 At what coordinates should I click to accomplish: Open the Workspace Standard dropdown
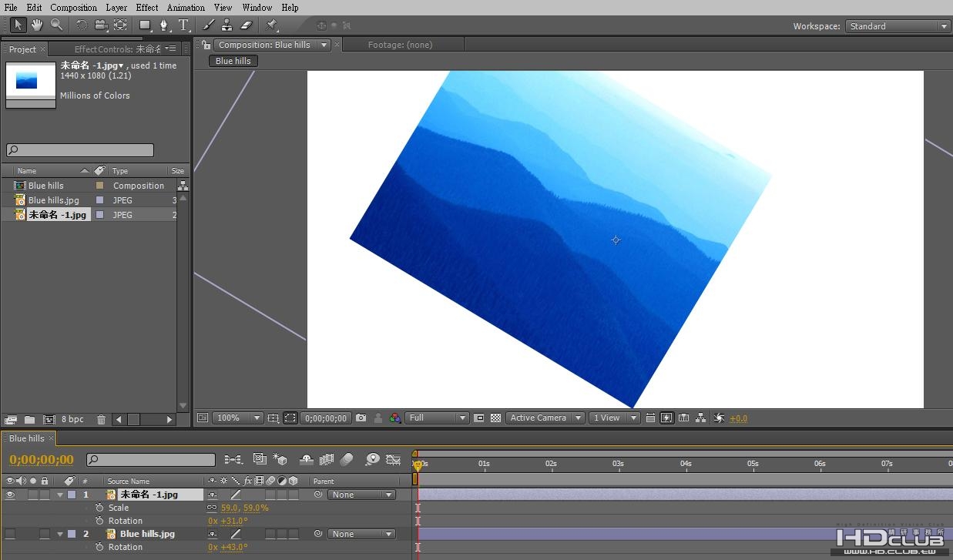coord(898,26)
